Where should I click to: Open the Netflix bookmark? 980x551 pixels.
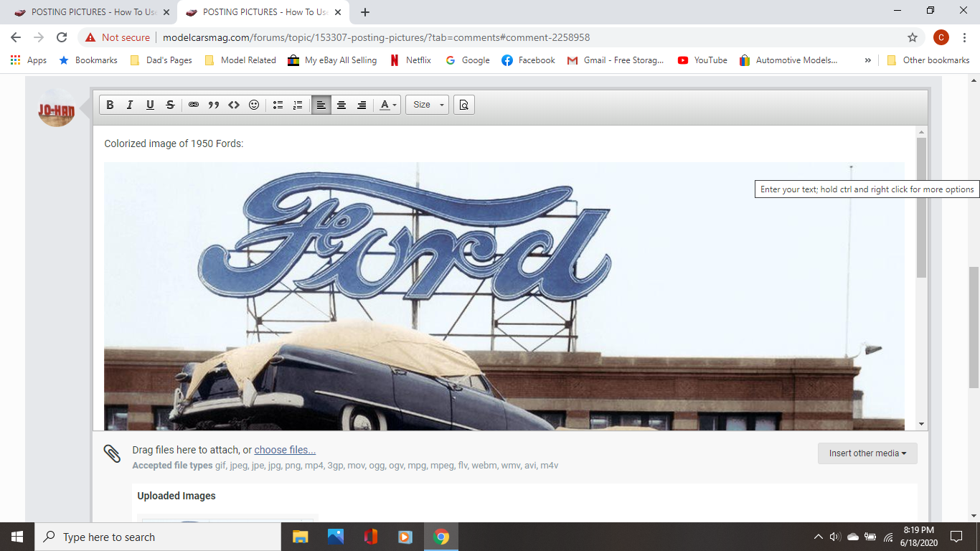pyautogui.click(x=411, y=60)
